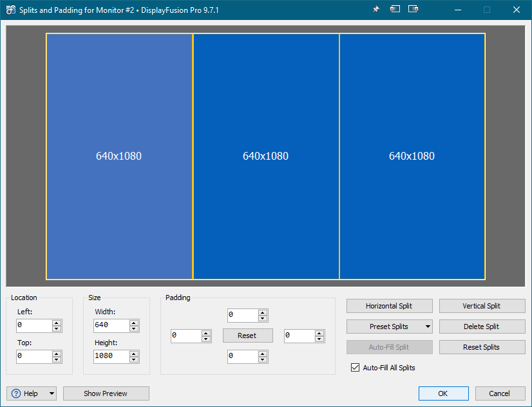Click the move-window-to-previous-monitor title bar icon
Image resolution: width=532 pixels, height=407 pixels.
(x=395, y=10)
